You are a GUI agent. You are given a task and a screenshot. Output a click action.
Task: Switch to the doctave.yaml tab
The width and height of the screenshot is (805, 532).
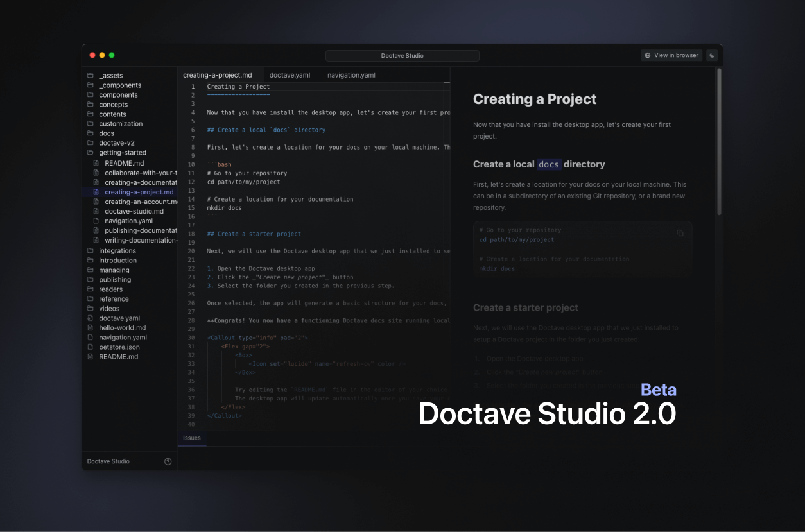[x=290, y=75]
